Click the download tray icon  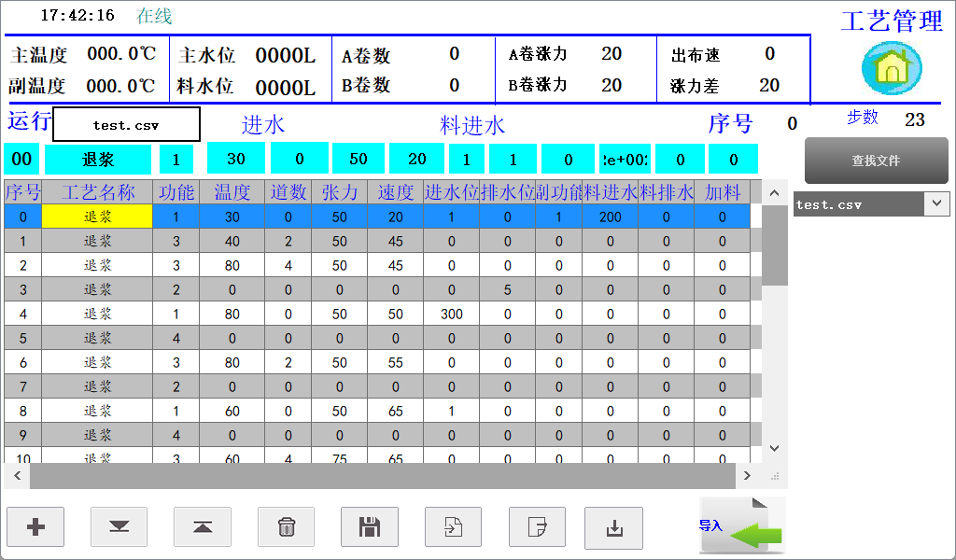coord(613,527)
